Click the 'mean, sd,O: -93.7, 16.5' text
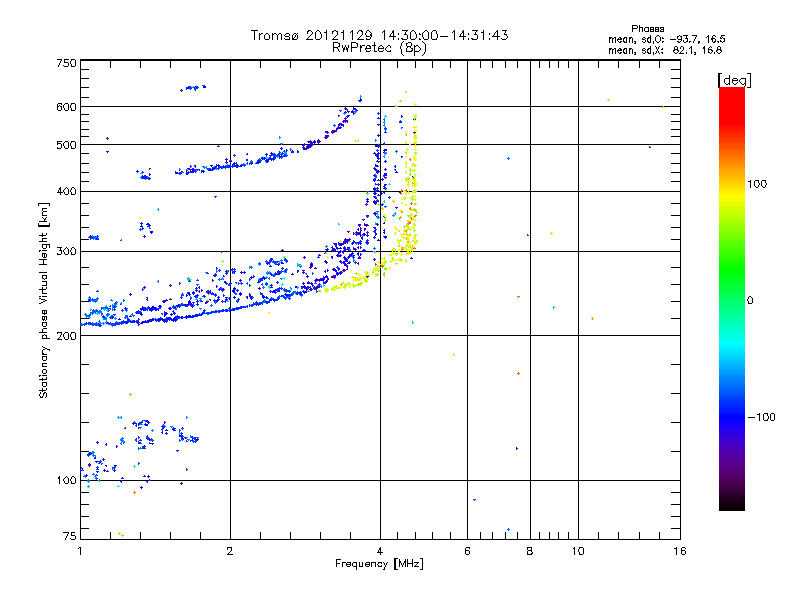Screen dimensions: 800x600 [x=667, y=39]
